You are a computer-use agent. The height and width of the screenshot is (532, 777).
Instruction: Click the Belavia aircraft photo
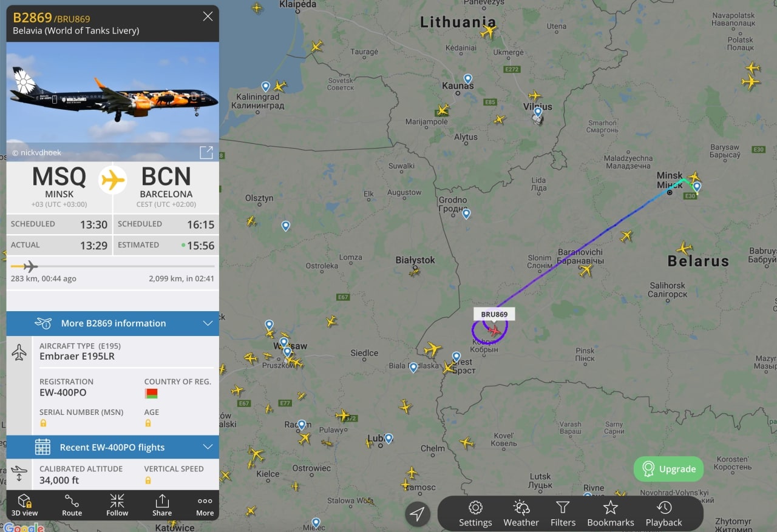(x=113, y=101)
